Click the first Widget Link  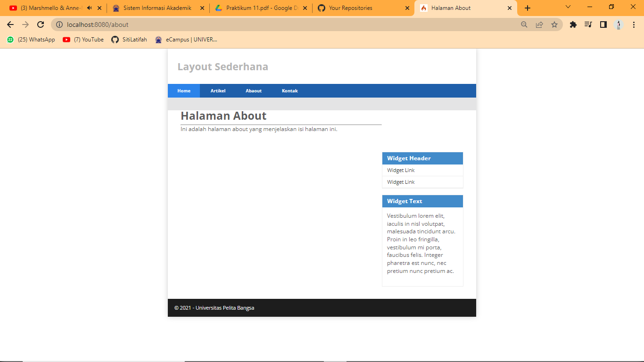click(x=400, y=170)
